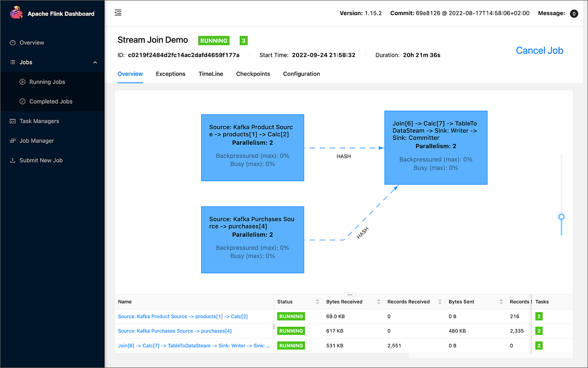Click the ellipsis resize handle above the table
Screen dimensions: 588x368
350,294
